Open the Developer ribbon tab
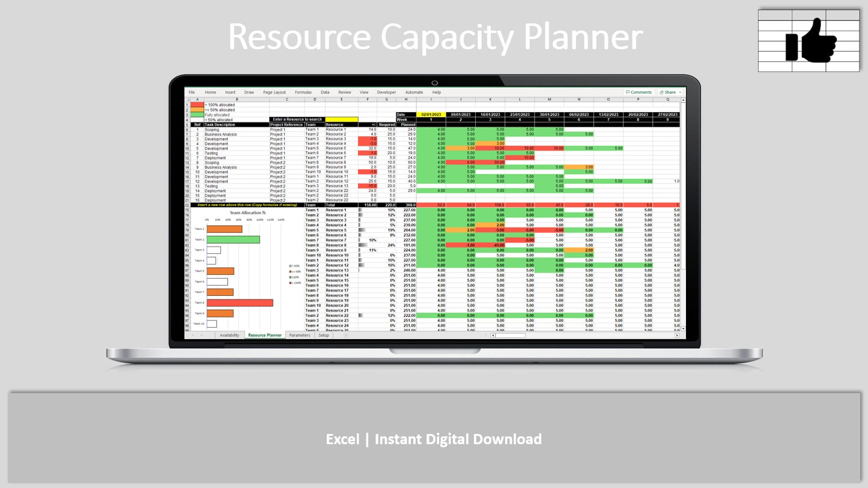868x488 pixels. 386,92
